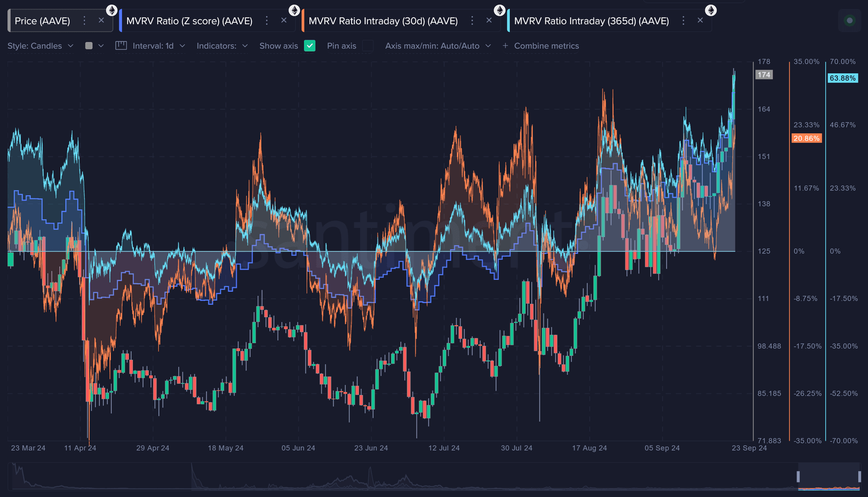Click the Ethereum badge above the Price (AAVE) tab
Viewport: 868px width, 497px height.
112,10
